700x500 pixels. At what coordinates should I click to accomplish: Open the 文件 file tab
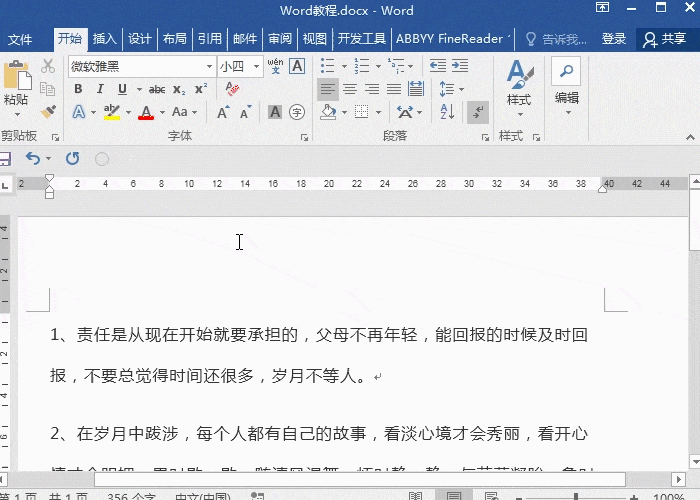click(x=20, y=39)
